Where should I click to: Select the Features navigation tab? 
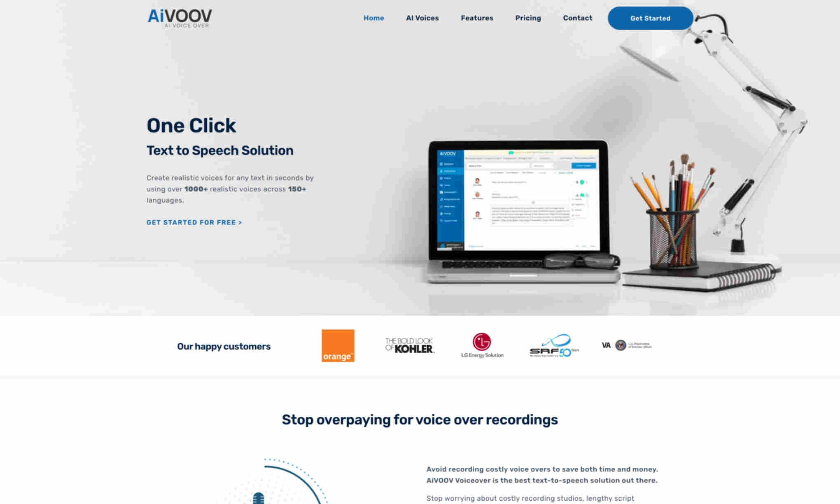click(476, 17)
